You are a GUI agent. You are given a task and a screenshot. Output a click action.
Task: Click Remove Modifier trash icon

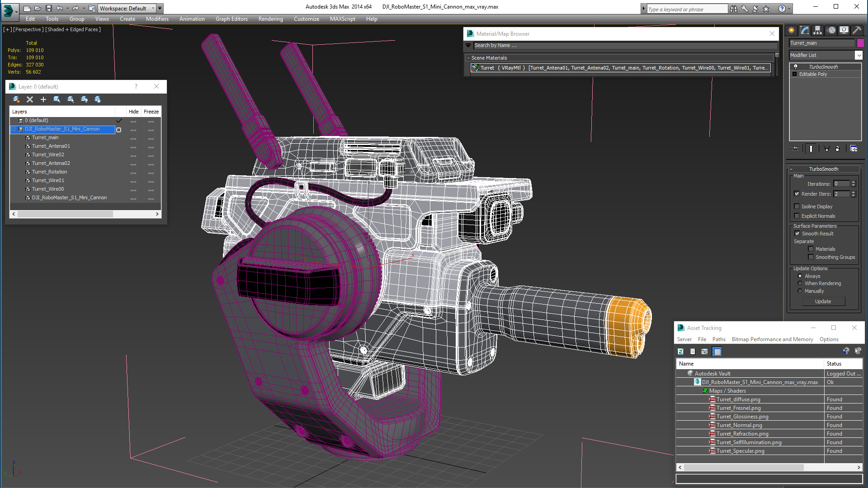coord(838,149)
